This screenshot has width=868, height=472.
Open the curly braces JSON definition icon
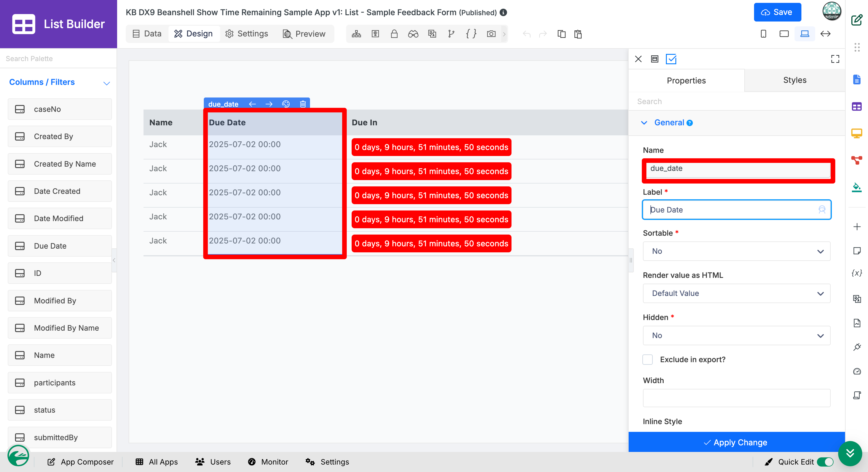click(471, 34)
